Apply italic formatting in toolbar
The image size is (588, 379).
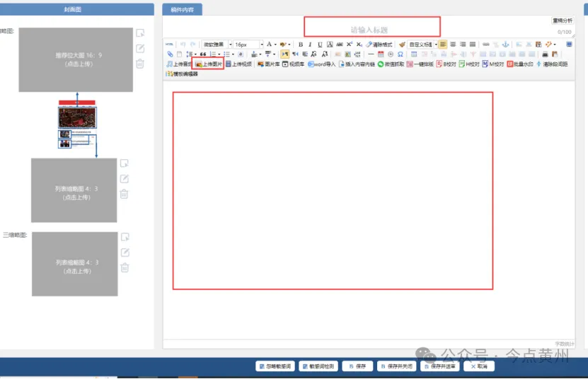point(310,45)
